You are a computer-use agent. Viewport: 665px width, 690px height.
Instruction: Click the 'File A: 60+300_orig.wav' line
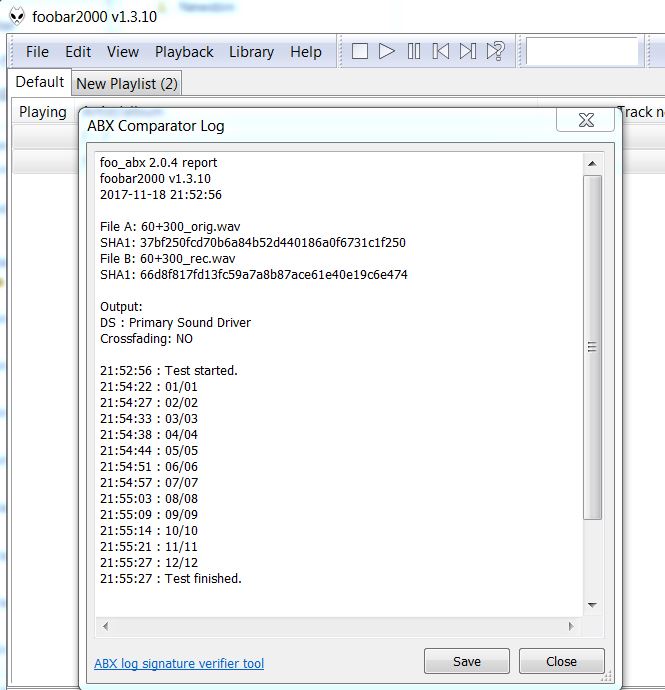pos(170,227)
